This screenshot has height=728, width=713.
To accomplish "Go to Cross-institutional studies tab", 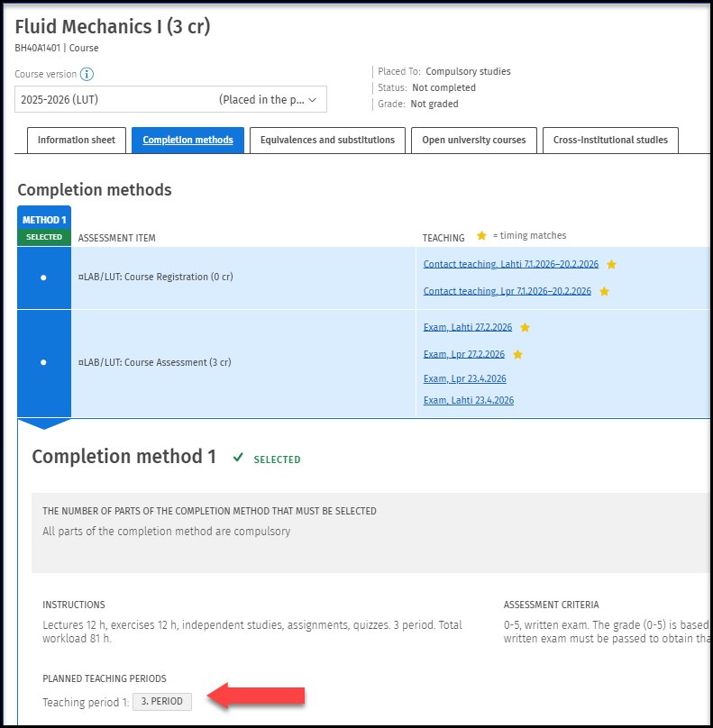I will tap(610, 141).
